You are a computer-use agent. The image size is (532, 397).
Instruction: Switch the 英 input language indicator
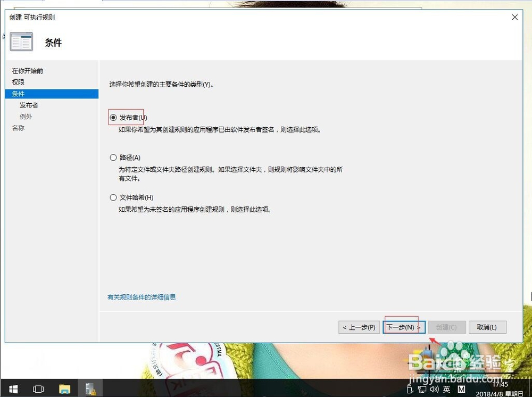tap(446, 388)
